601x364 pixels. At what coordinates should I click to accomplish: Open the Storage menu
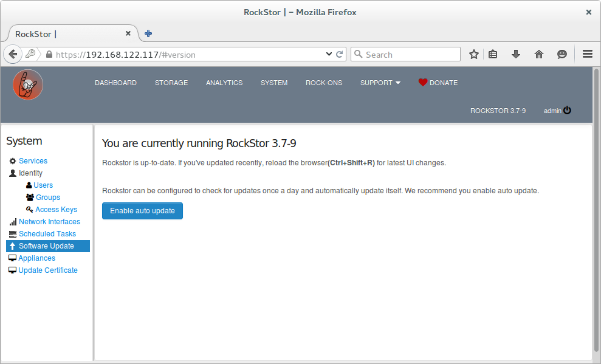pyautogui.click(x=171, y=83)
